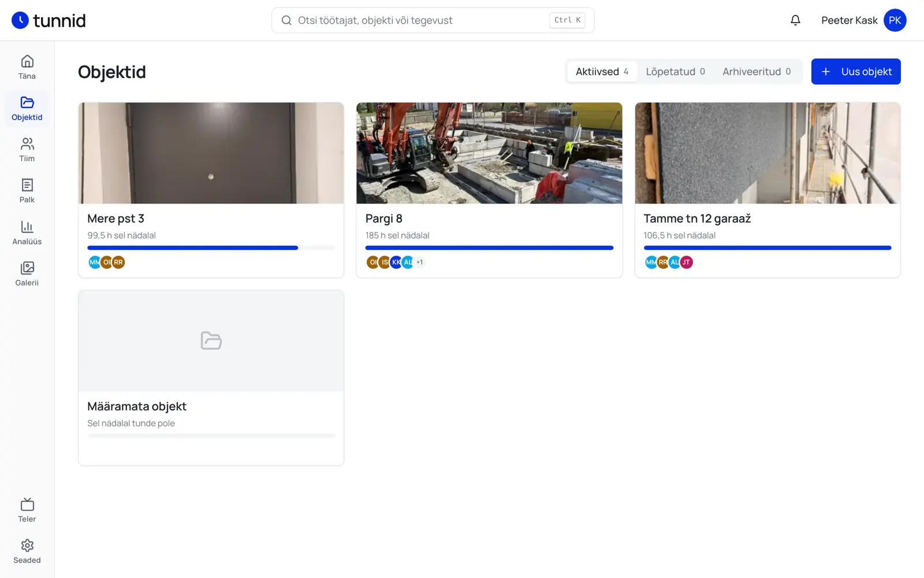924x578 pixels.
Task: Click the PK profile avatar
Action: [895, 20]
